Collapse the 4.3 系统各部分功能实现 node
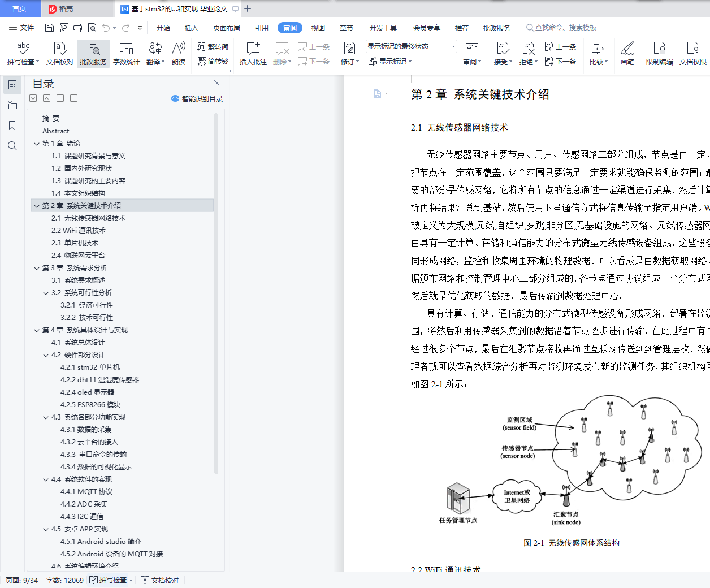 46,417
